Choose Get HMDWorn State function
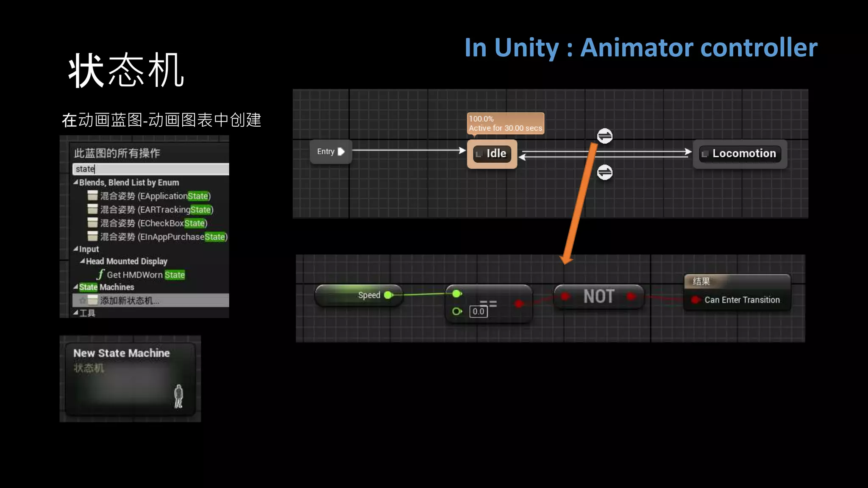Image resolution: width=868 pixels, height=488 pixels. point(141,274)
